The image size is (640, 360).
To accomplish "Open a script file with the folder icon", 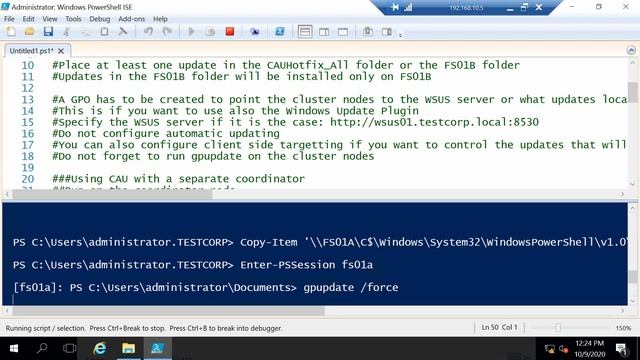I will pos(29,31).
